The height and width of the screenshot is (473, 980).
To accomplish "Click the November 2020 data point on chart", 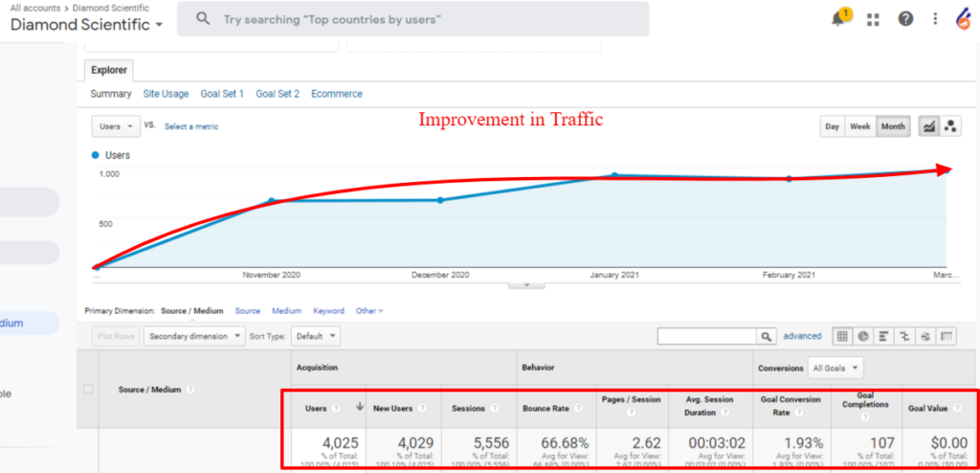I will click(x=271, y=201).
